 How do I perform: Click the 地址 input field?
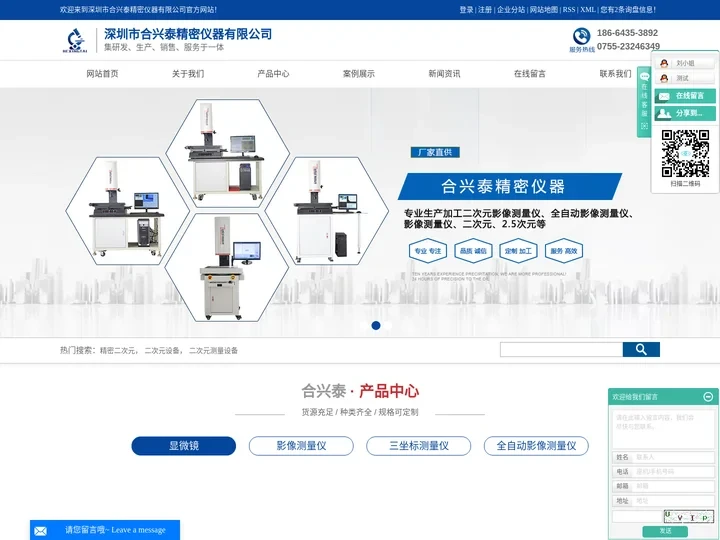point(674,501)
